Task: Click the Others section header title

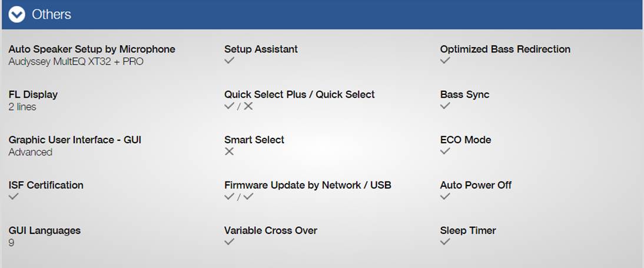Action: tap(51, 14)
